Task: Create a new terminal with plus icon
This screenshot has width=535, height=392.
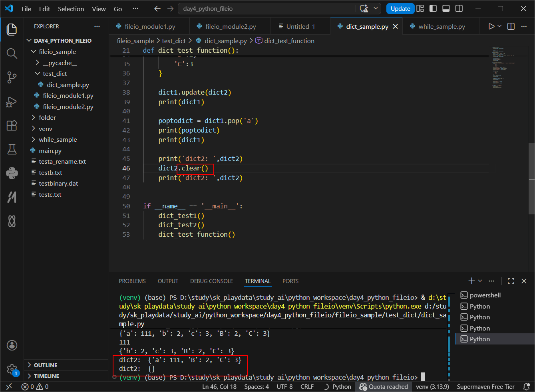Action: pyautogui.click(x=472, y=281)
